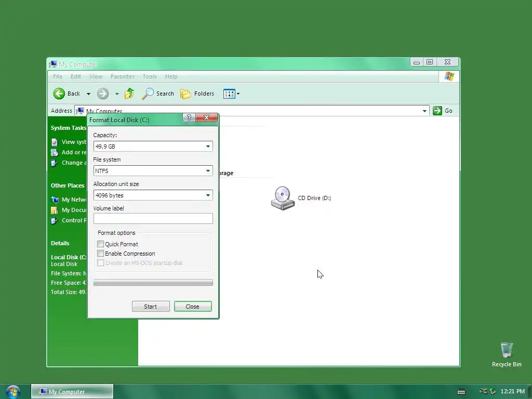Viewport: 532px width, 399px height.
Task: Open the Edit menu
Action: pyautogui.click(x=76, y=76)
